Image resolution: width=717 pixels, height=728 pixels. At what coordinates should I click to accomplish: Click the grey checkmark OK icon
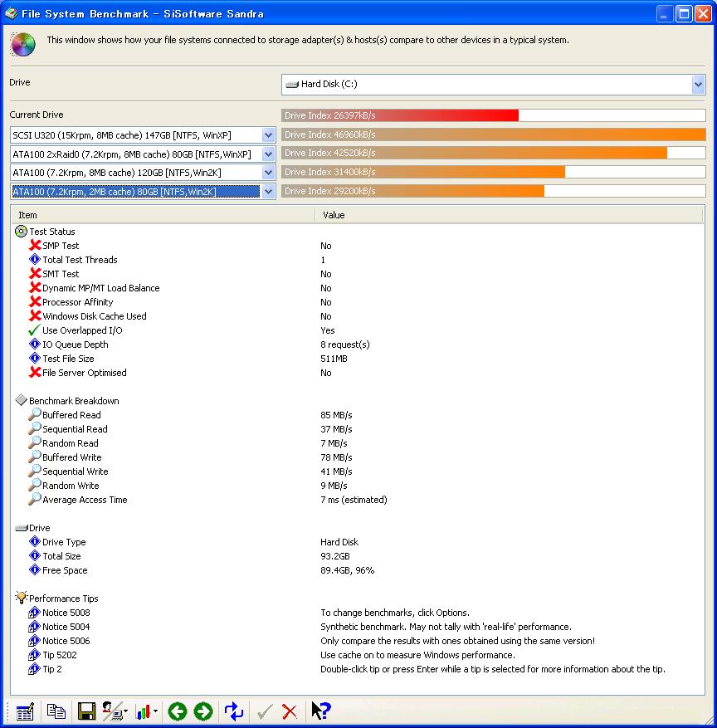coord(265,711)
